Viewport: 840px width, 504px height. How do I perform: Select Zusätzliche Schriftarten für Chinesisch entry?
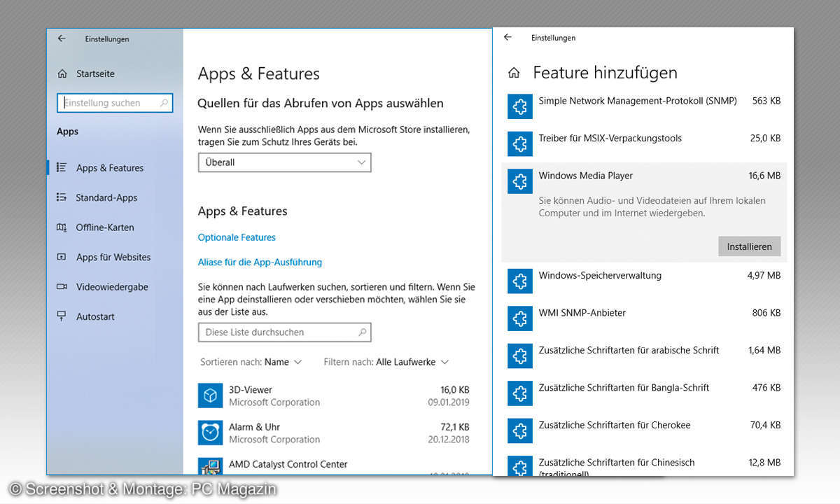pos(617,467)
